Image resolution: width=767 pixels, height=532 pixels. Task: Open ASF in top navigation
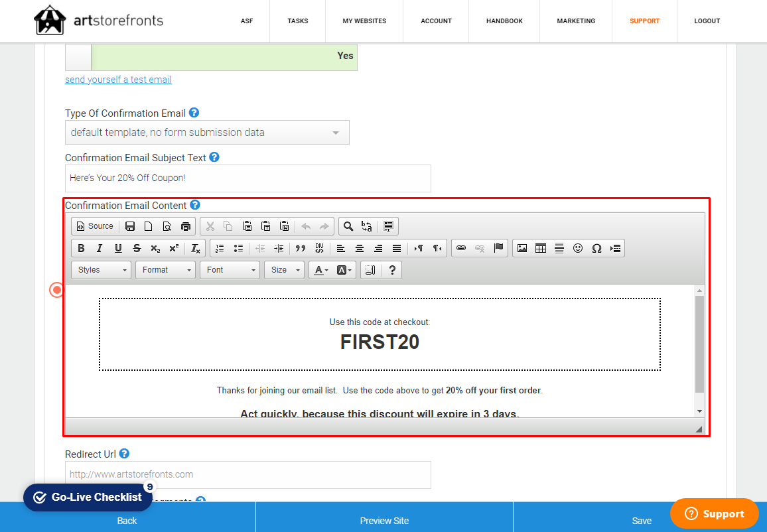click(x=247, y=21)
